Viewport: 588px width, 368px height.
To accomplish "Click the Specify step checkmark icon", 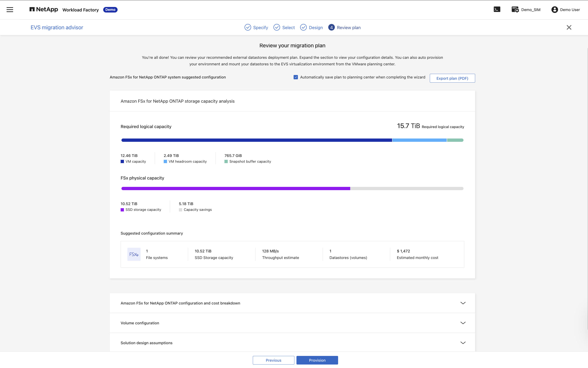I will pos(248,27).
